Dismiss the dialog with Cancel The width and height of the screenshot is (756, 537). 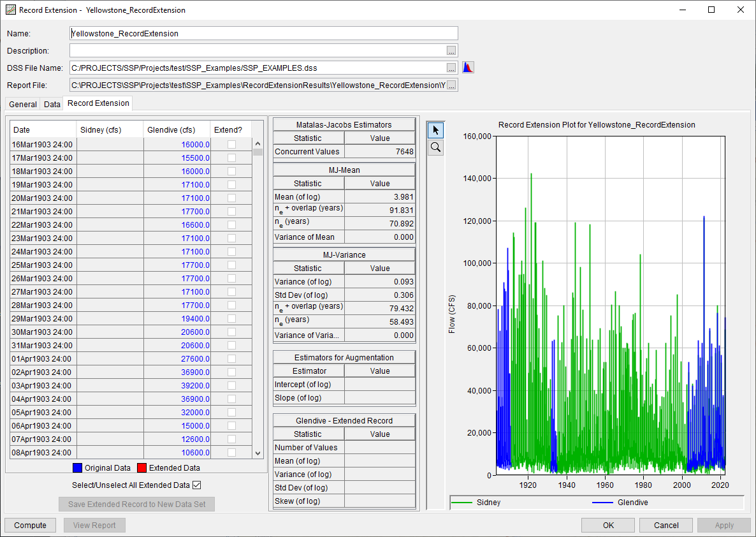coord(665,525)
